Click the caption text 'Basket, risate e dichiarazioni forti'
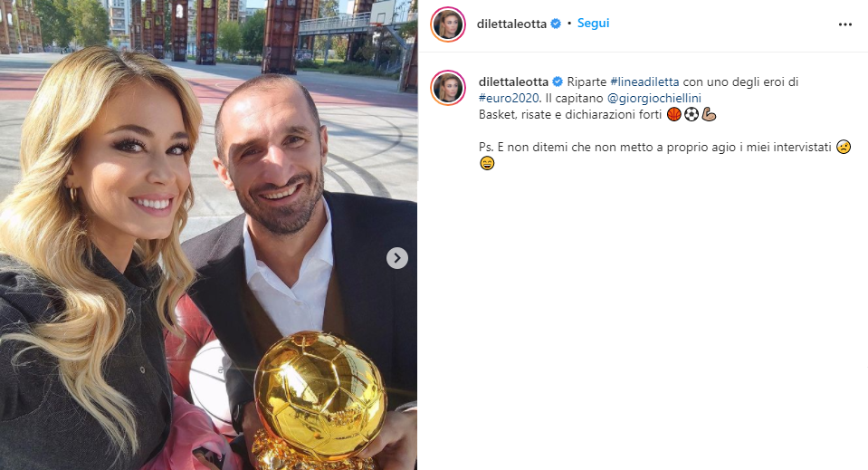 570,115
